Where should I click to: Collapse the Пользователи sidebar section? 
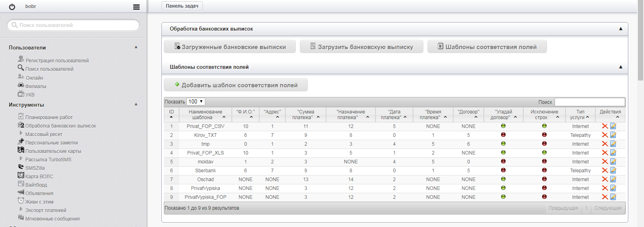[136, 47]
